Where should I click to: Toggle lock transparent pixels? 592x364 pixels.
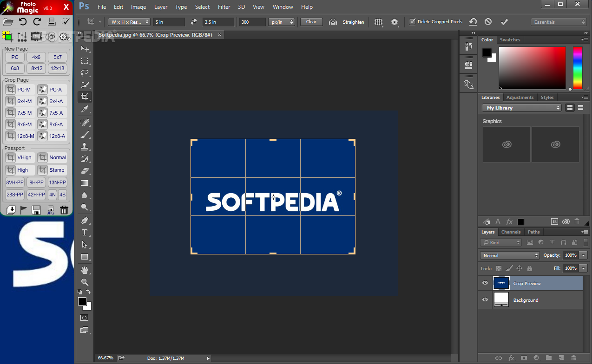(x=499, y=268)
